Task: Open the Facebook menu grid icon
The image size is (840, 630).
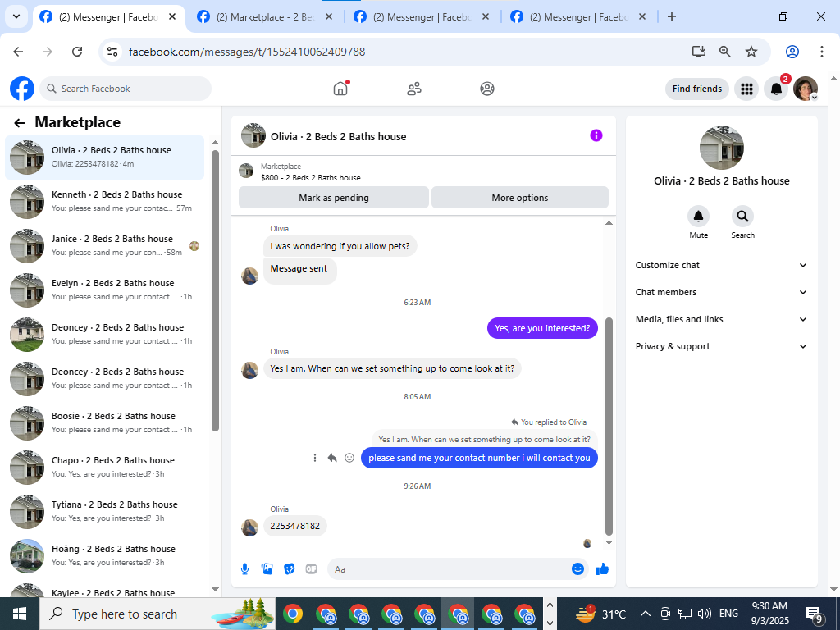Action: pos(746,89)
